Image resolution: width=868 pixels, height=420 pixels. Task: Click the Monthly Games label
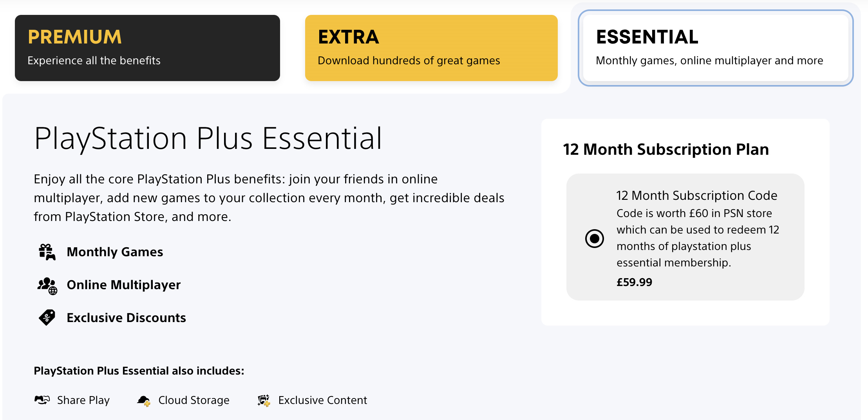115,252
